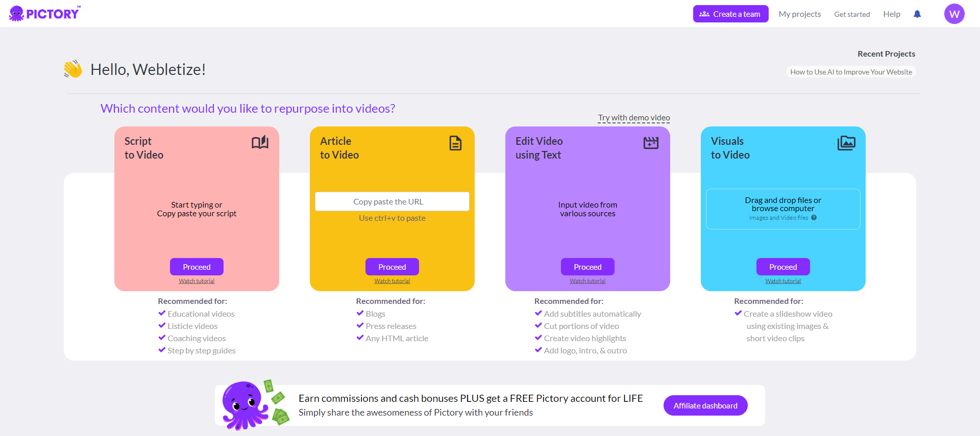Click the Copy paste the URL field
The image size is (980, 436).
[x=392, y=201]
